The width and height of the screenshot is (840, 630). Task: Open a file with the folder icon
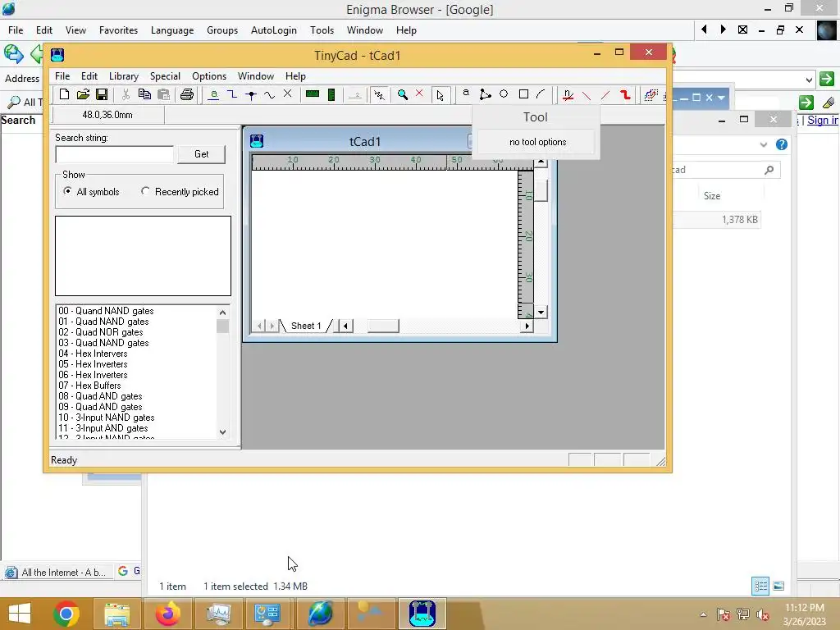pos(83,95)
